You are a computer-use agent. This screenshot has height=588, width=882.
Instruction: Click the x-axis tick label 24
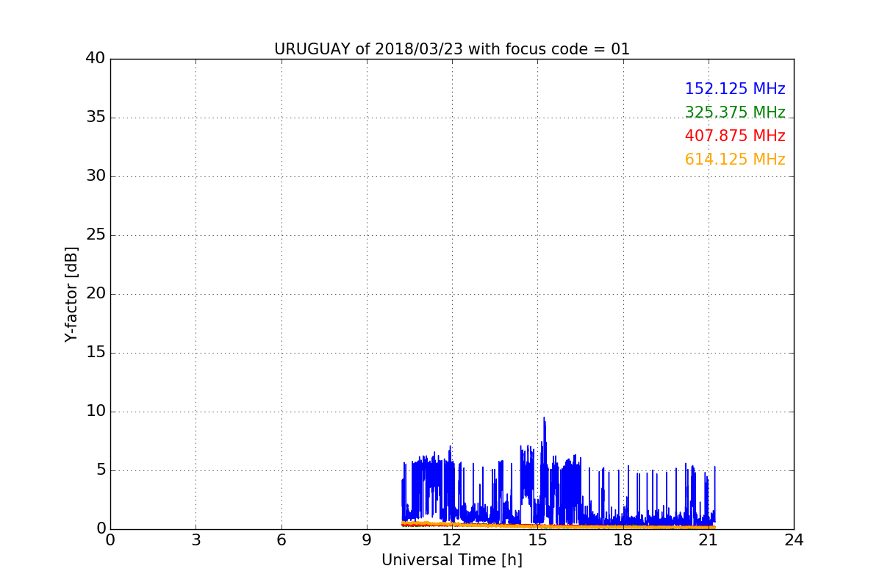(794, 540)
